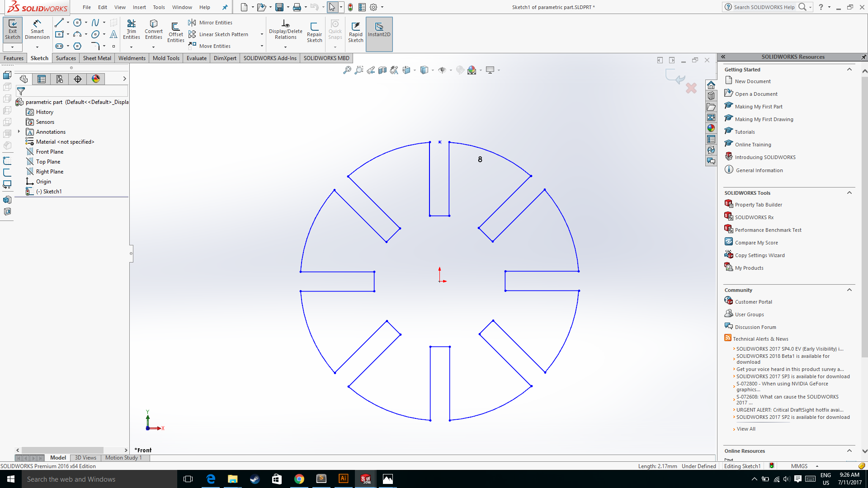Click the Section View icon
868x488 pixels.
[382, 70]
